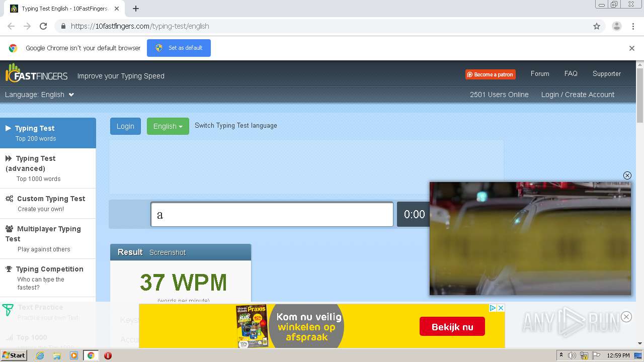The height and width of the screenshot is (362, 644).
Task: Open the Windows Start menu
Action: (14, 355)
